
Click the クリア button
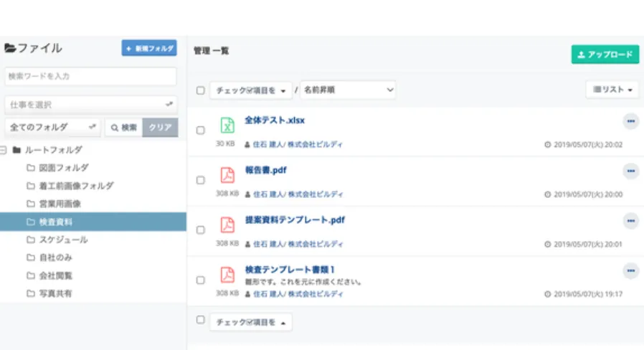[x=160, y=128]
